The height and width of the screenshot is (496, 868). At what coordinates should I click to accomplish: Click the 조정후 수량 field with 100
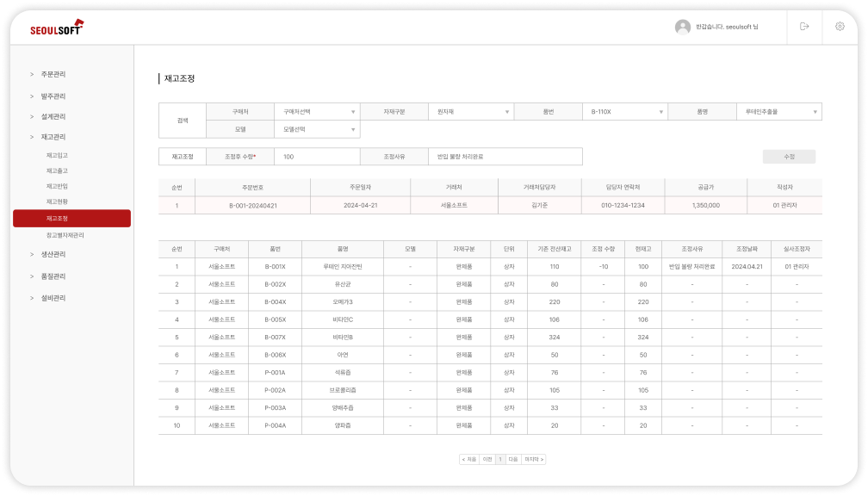click(x=317, y=157)
